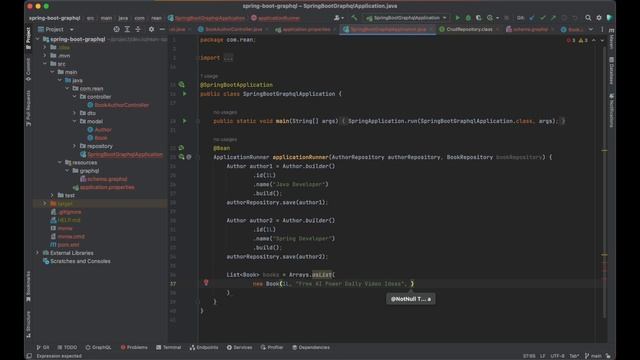Viewport: 640px width, 360px height.
Task: Show hidden editor tabs dropdown arrow
Action: pyautogui.click(x=591, y=29)
